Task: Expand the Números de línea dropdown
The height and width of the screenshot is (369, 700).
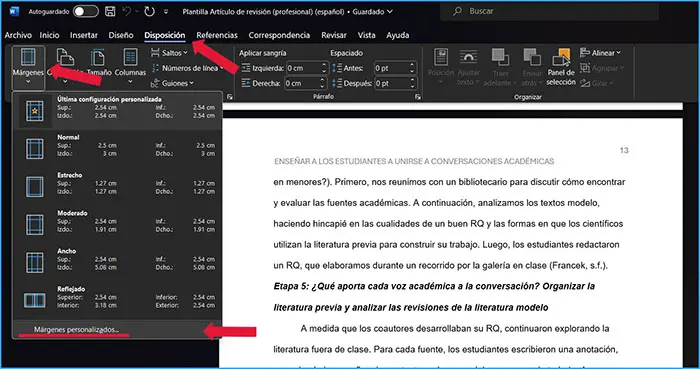Action: (x=187, y=68)
